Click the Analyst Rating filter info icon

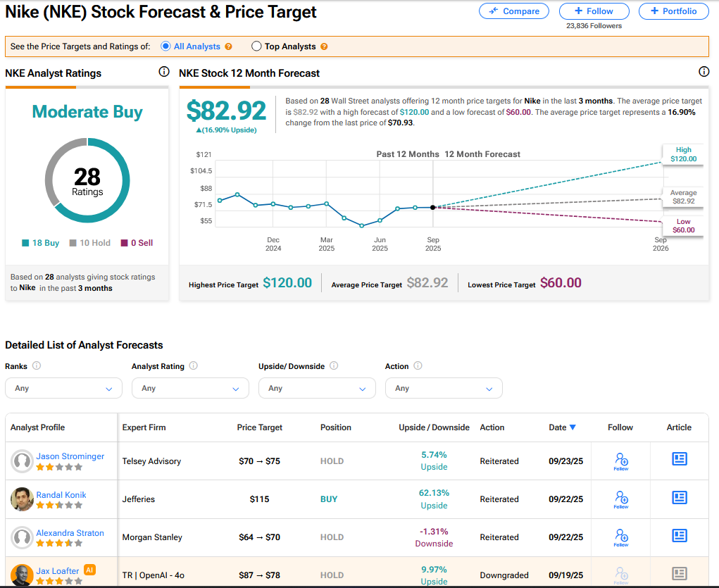coord(194,365)
